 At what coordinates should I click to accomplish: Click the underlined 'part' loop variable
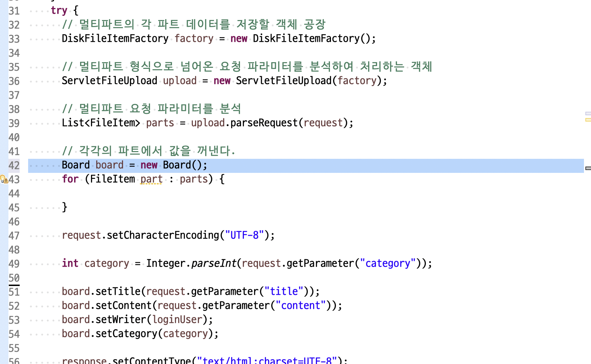pos(151,179)
